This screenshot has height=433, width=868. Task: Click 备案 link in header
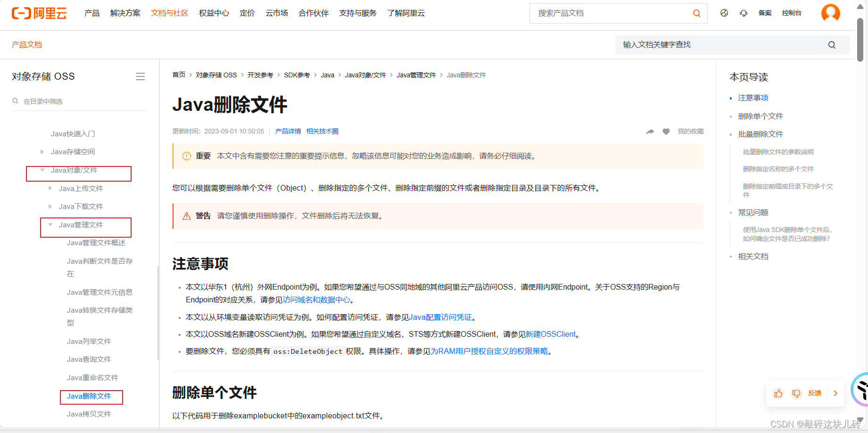pos(765,13)
